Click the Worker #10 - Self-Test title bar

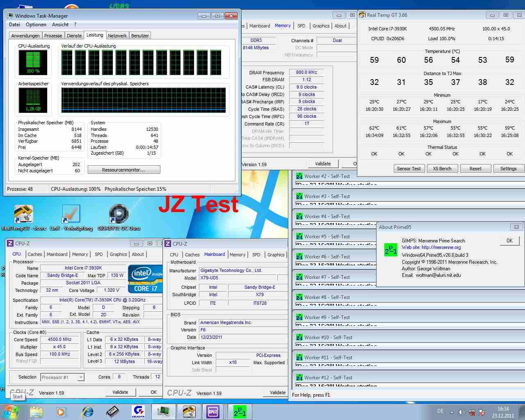tap(408, 337)
